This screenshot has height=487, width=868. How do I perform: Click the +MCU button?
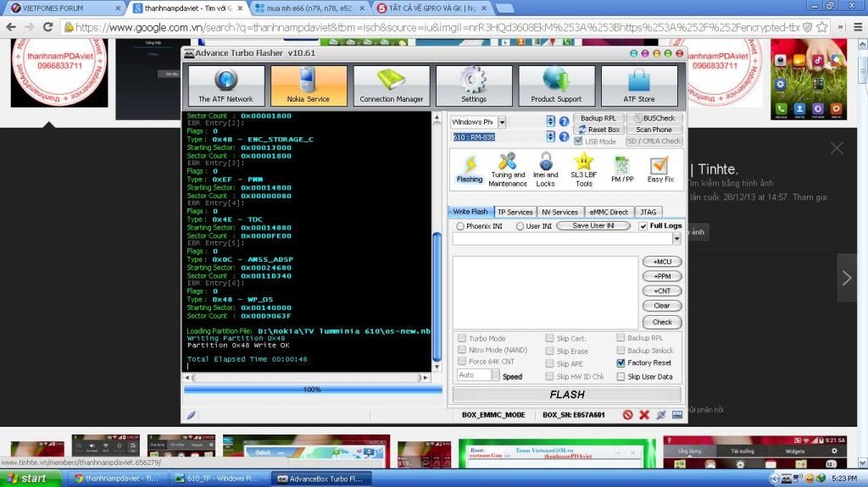click(x=662, y=262)
